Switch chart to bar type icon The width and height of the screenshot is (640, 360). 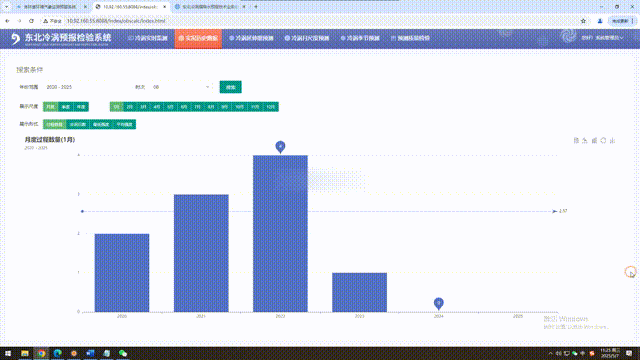click(594, 140)
